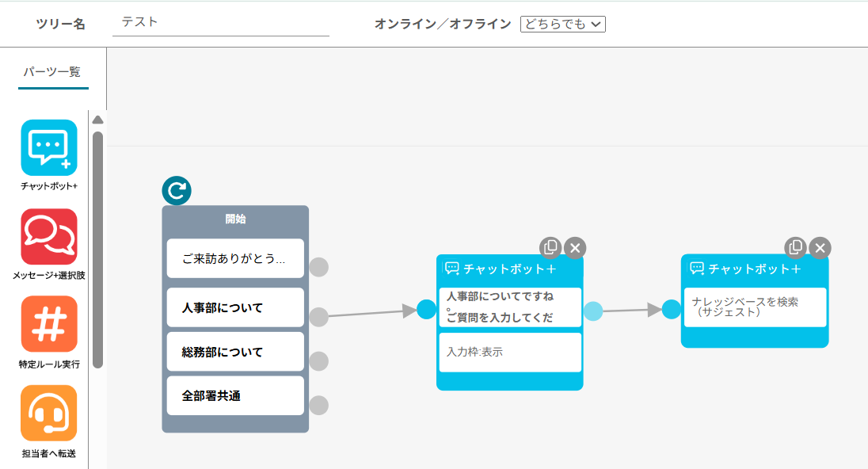Viewport: 868px width, 469px height.
Task: Switch to the パーツ一覧 tab
Action: point(52,72)
